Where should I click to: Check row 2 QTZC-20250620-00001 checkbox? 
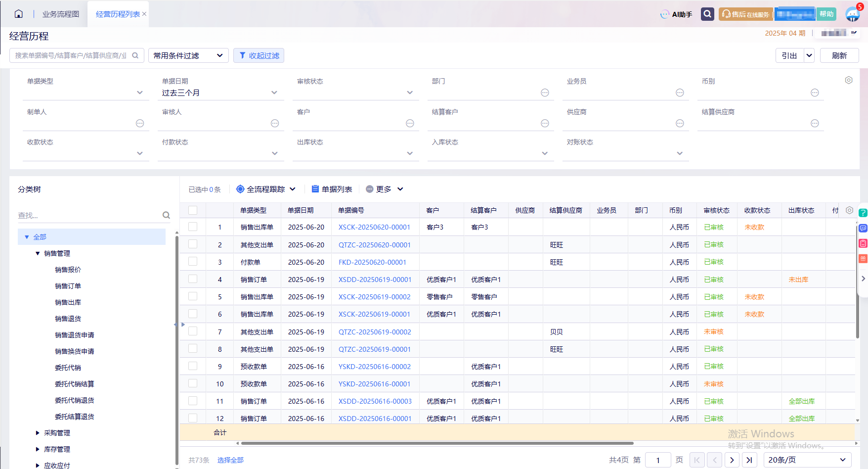(x=193, y=244)
